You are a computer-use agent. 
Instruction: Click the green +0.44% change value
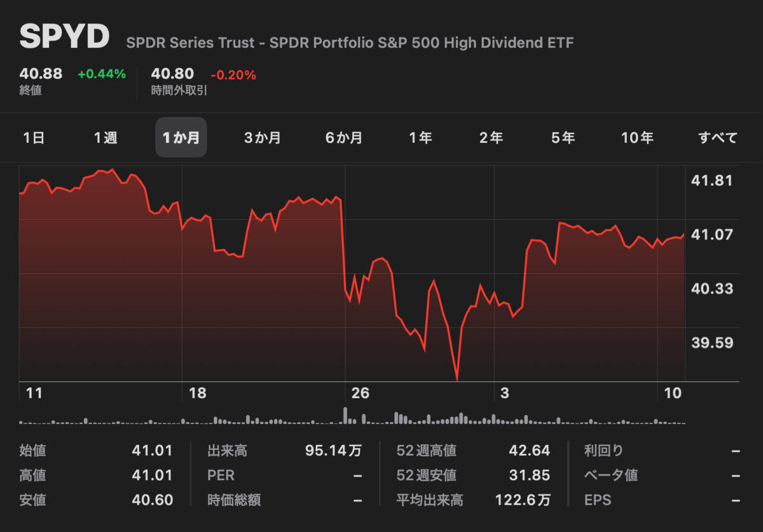click(102, 74)
